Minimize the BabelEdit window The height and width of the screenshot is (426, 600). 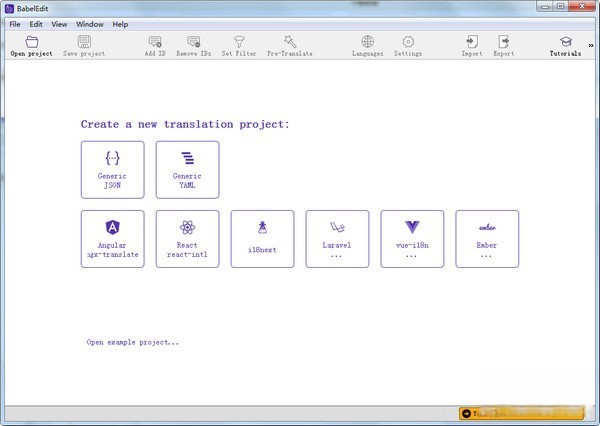[x=545, y=6]
